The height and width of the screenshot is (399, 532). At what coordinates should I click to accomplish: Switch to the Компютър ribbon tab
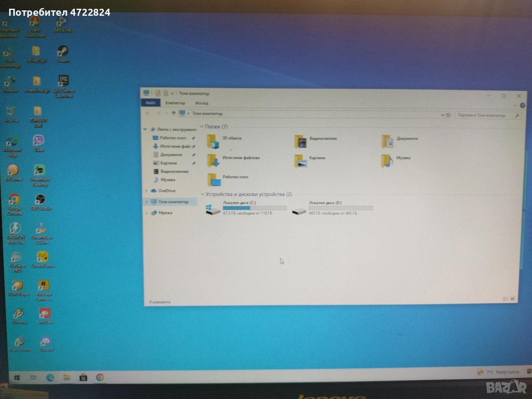click(175, 103)
